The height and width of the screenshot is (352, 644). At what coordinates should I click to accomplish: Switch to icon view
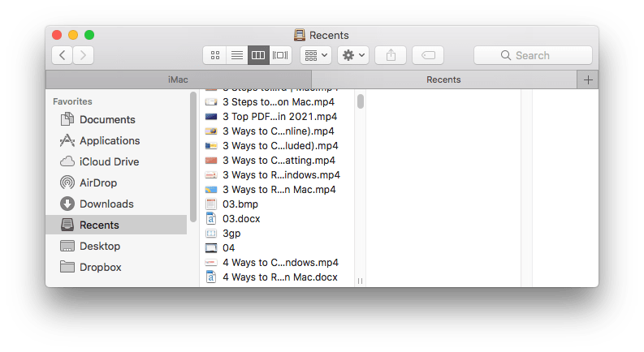pyautogui.click(x=215, y=55)
